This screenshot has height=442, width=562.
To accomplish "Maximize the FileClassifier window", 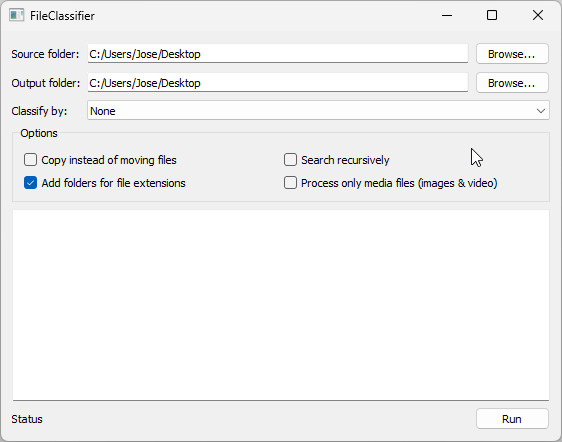I will [x=492, y=15].
